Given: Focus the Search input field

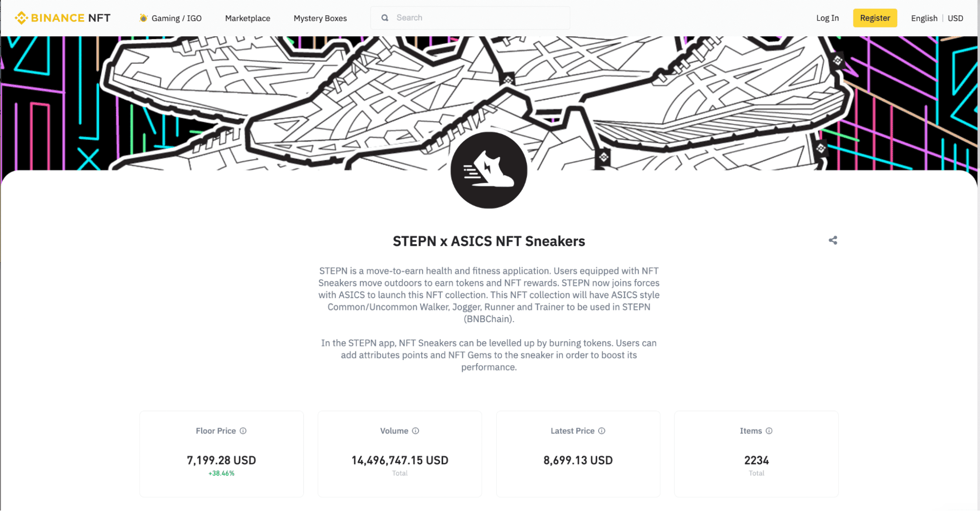Looking at the screenshot, I should (x=470, y=18).
